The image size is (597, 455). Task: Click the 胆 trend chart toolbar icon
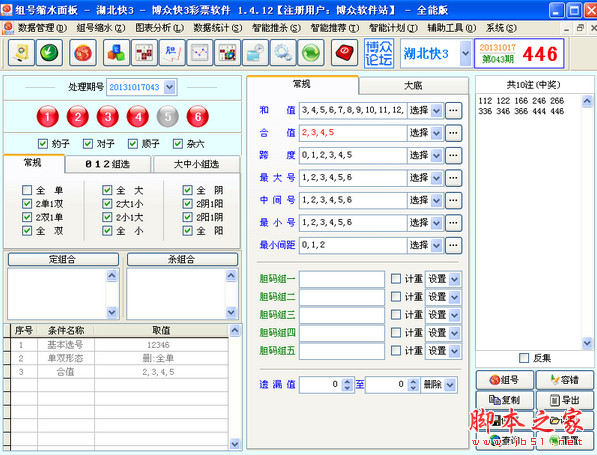(x=172, y=53)
